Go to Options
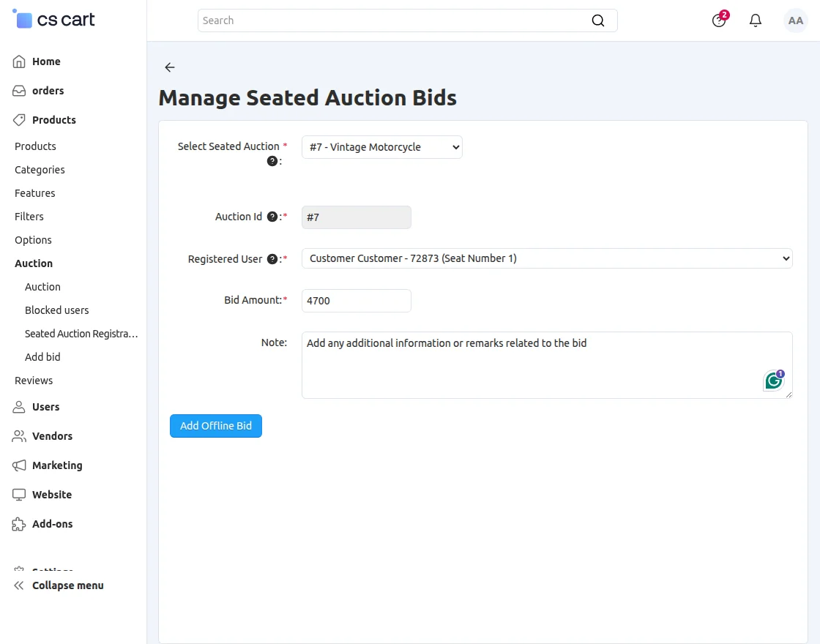820x644 pixels. (33, 240)
